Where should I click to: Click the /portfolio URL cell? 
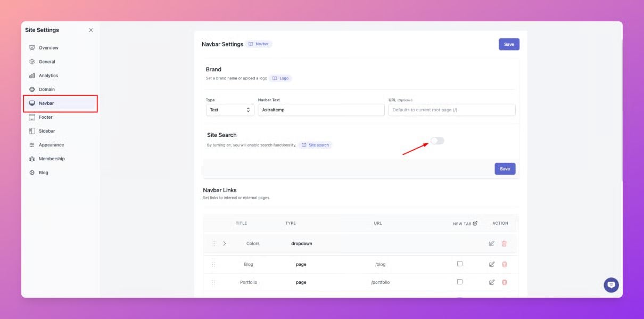click(380, 282)
